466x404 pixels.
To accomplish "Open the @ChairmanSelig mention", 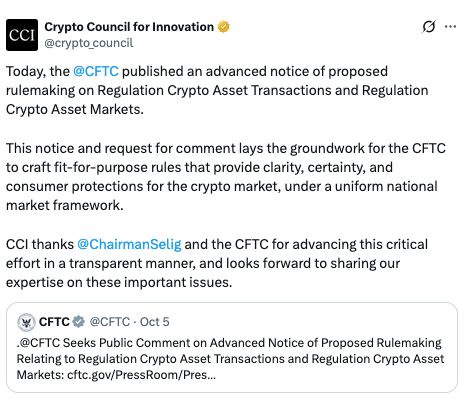I will click(x=129, y=244).
